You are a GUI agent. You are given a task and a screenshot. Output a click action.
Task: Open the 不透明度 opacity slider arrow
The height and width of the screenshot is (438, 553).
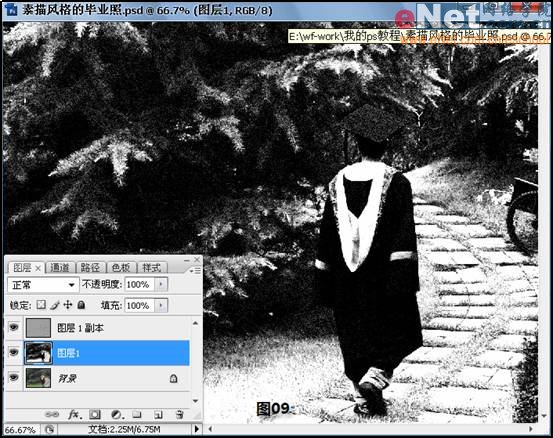click(x=162, y=284)
